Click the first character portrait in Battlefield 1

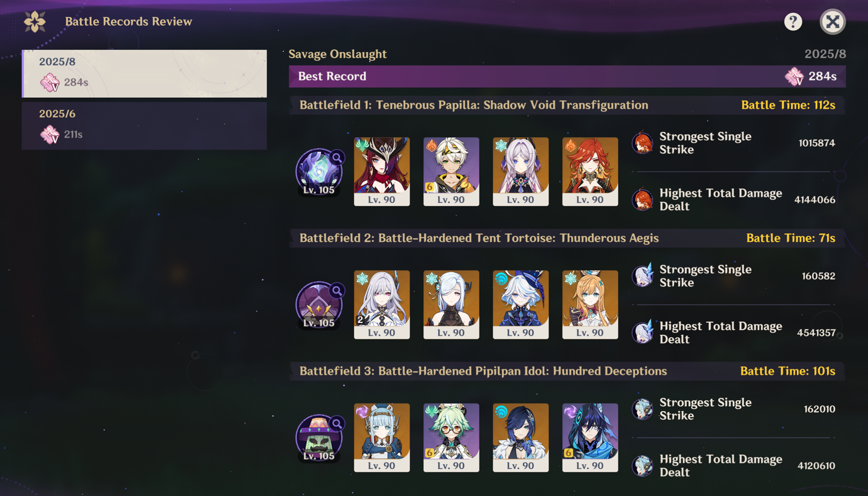(x=382, y=171)
